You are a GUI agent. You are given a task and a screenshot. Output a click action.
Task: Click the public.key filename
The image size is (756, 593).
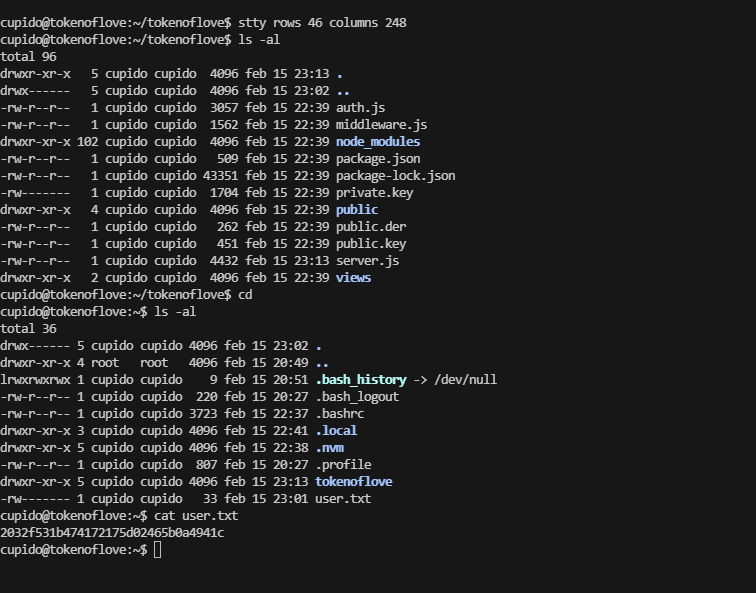pyautogui.click(x=370, y=243)
